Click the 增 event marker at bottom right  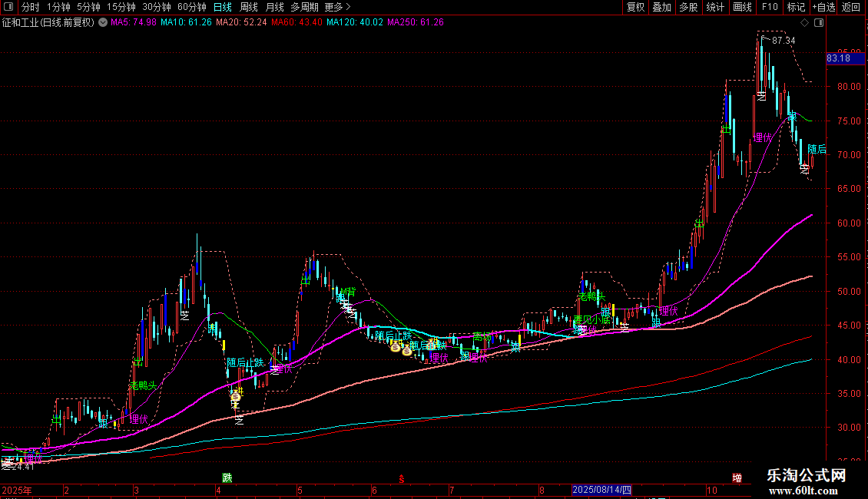pos(737,478)
